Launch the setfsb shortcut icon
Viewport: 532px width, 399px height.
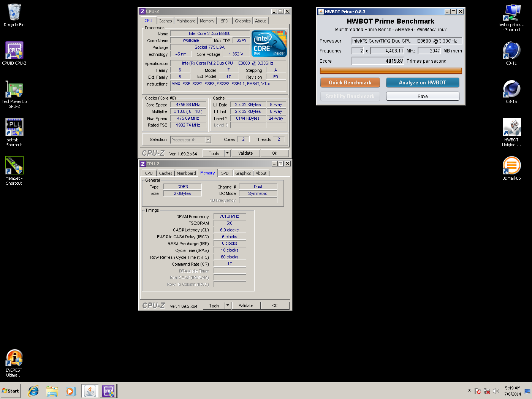14,132
